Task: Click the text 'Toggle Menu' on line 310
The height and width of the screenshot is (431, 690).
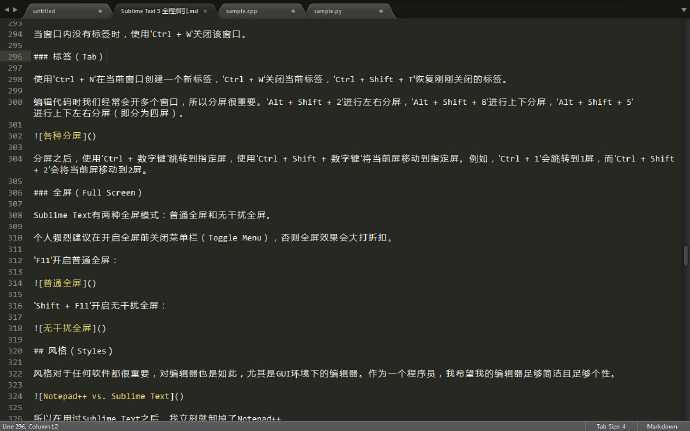Action: pyautogui.click(x=235, y=238)
